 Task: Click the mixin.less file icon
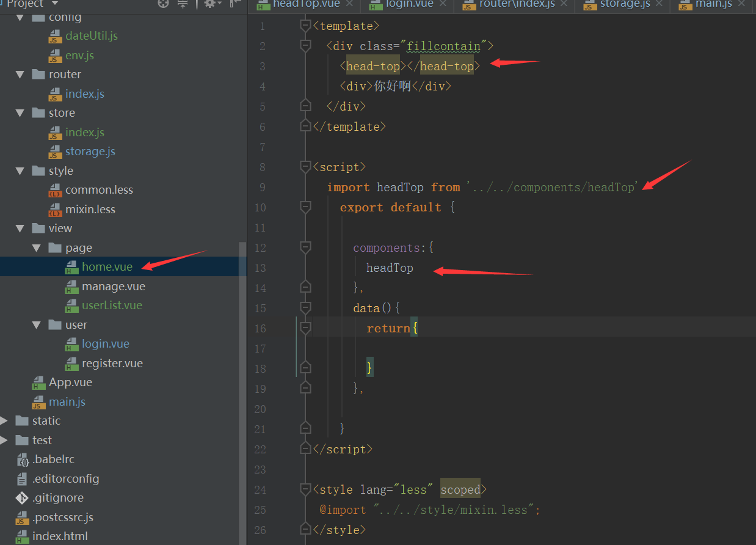pyautogui.click(x=56, y=210)
